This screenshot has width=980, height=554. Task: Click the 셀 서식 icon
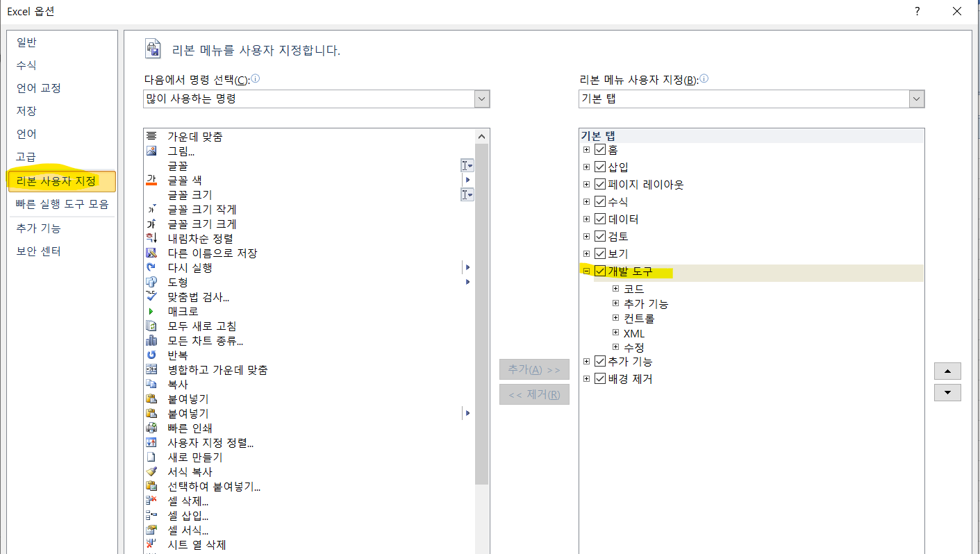click(151, 530)
